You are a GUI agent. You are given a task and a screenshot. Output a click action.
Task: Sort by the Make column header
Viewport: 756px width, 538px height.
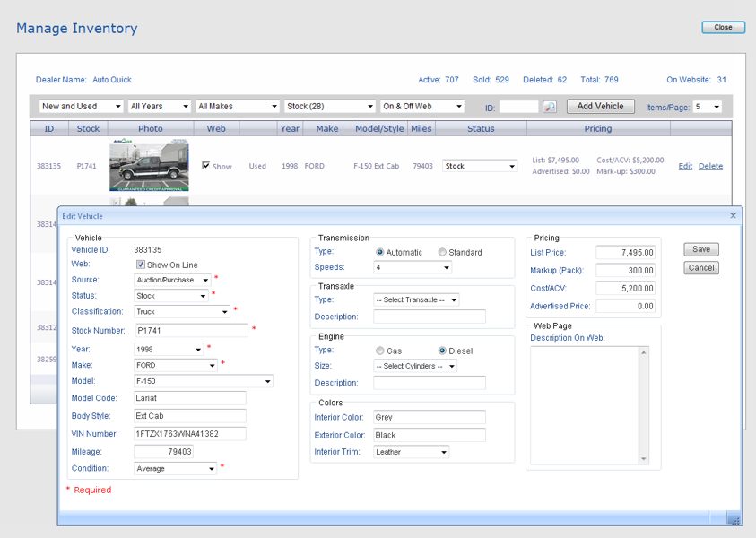pyautogui.click(x=327, y=128)
